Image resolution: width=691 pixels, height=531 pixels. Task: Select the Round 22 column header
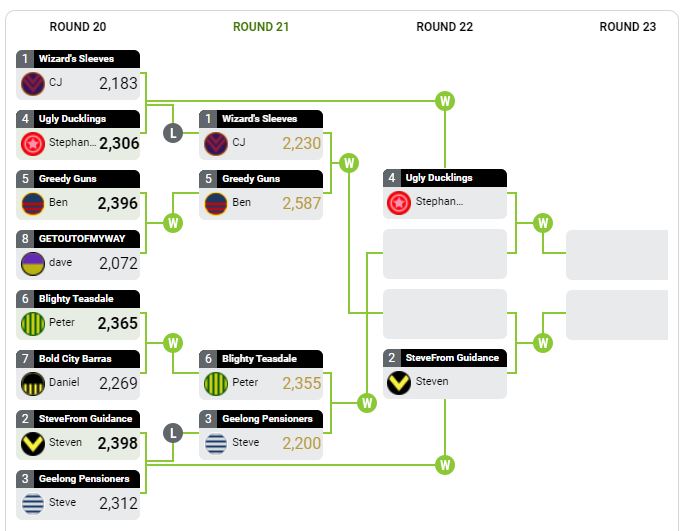point(444,27)
